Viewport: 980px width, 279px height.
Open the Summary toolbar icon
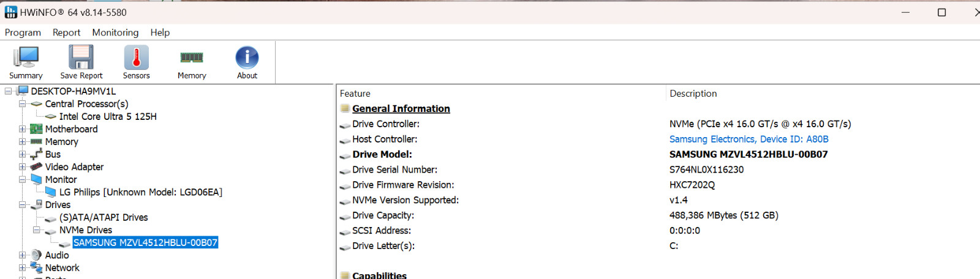(26, 58)
